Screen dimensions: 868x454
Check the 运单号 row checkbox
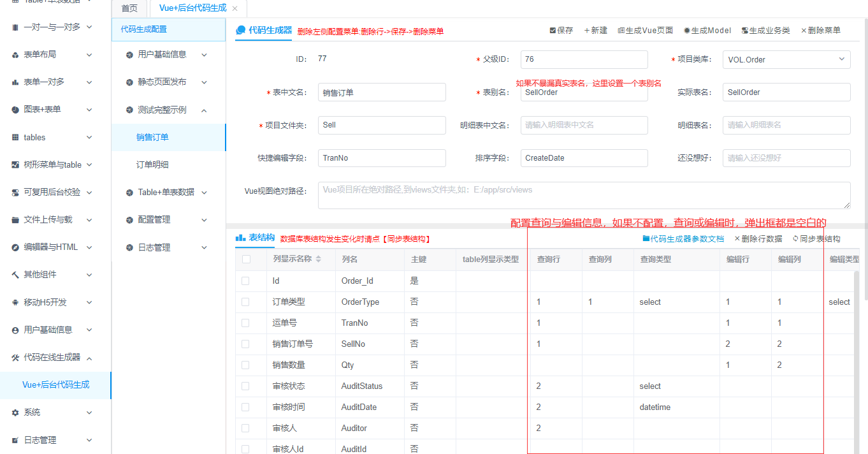coord(246,323)
